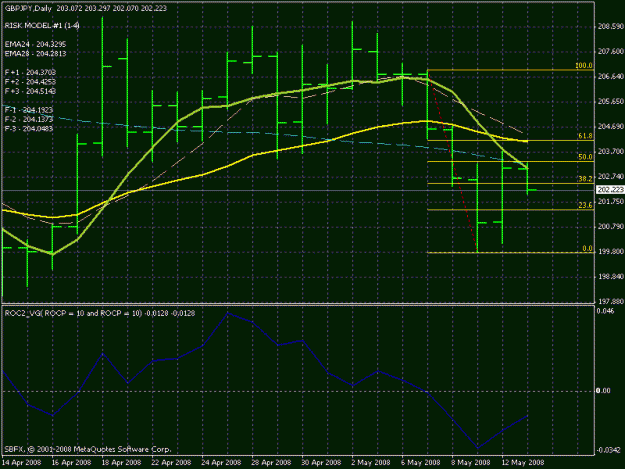Click the 206.640 price axis value

[610, 77]
